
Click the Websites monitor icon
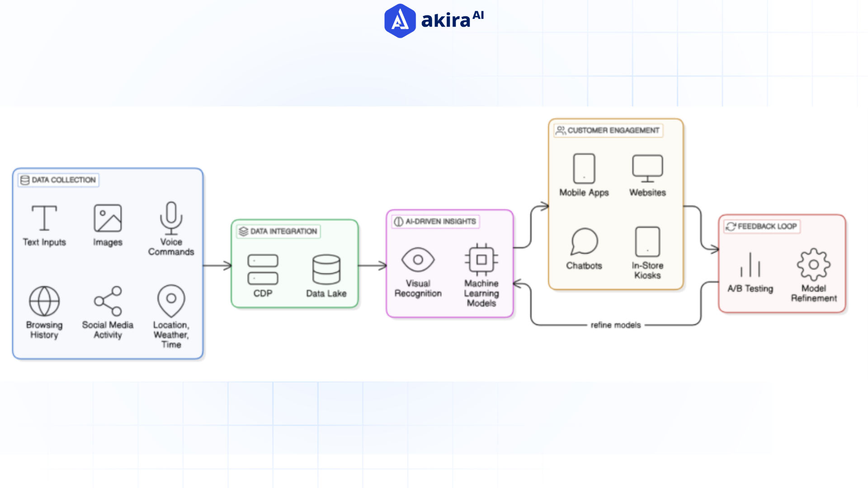click(647, 169)
